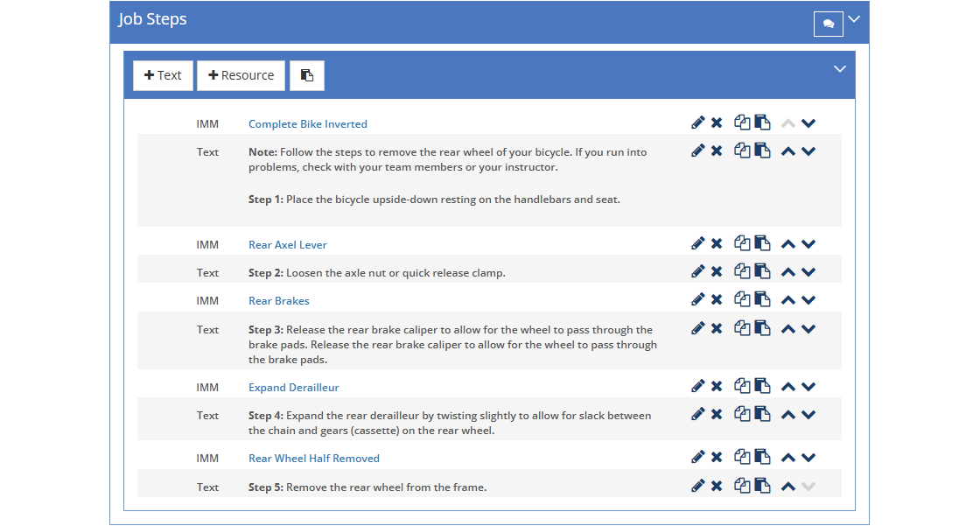Collapse the inner steps toolbar chevron
980x526 pixels.
pos(840,69)
